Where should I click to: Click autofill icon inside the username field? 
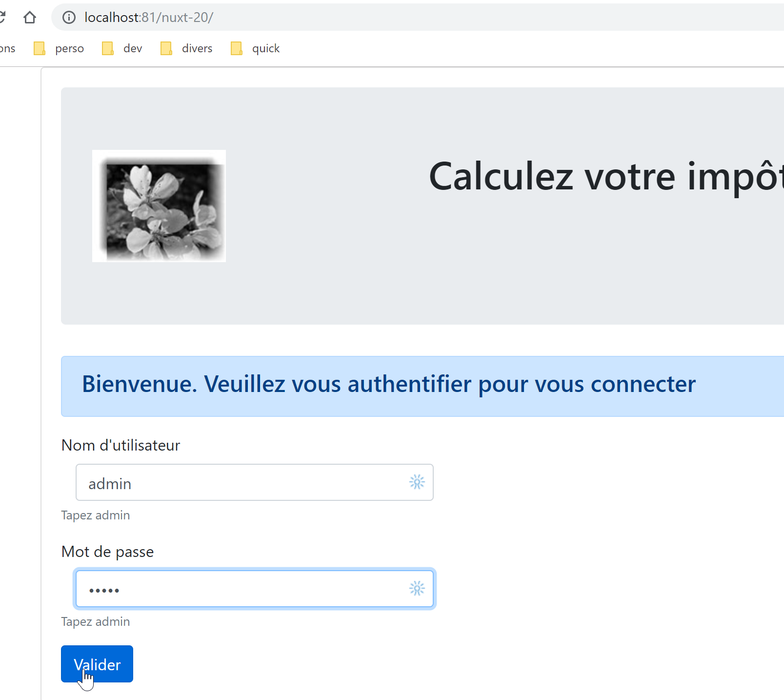[417, 482]
